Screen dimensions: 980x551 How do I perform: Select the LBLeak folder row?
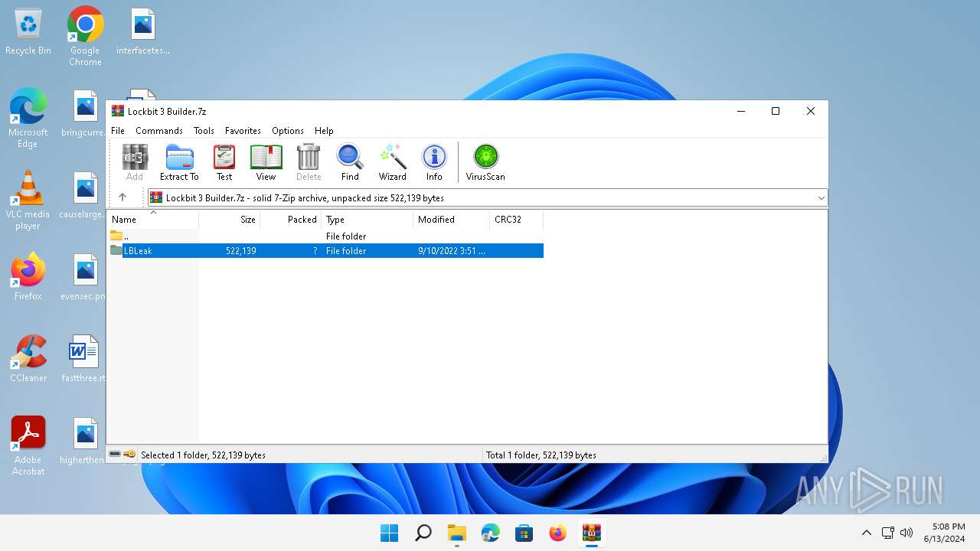[x=325, y=251]
